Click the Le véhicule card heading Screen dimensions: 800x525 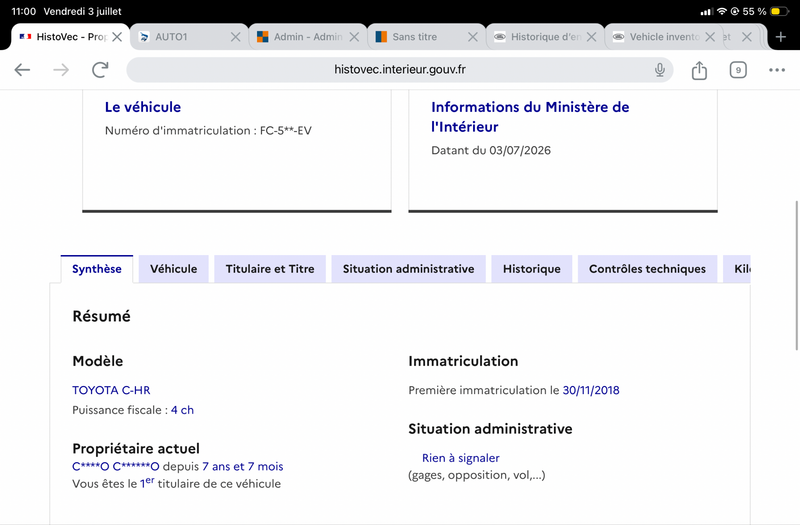(143, 107)
